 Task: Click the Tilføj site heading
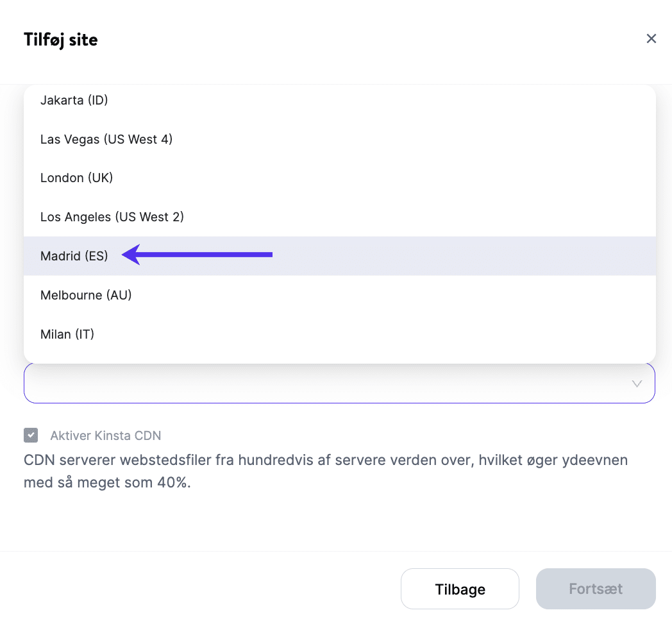coord(61,40)
